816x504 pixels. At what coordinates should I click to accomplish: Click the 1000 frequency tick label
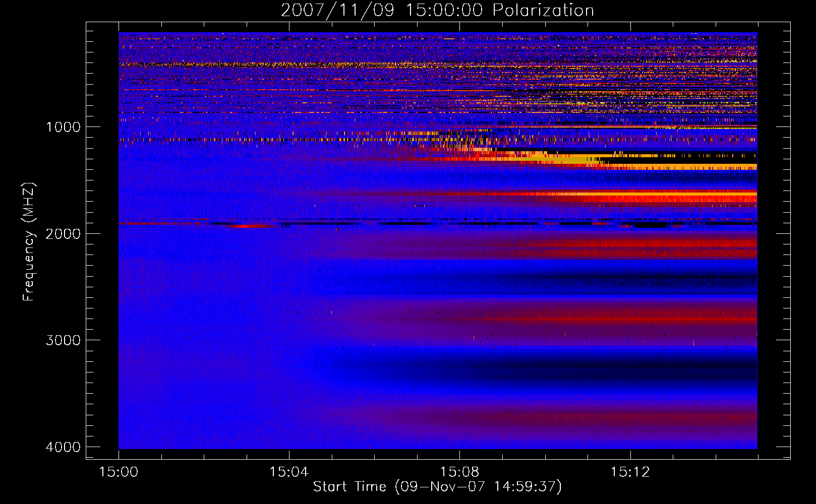(63, 127)
